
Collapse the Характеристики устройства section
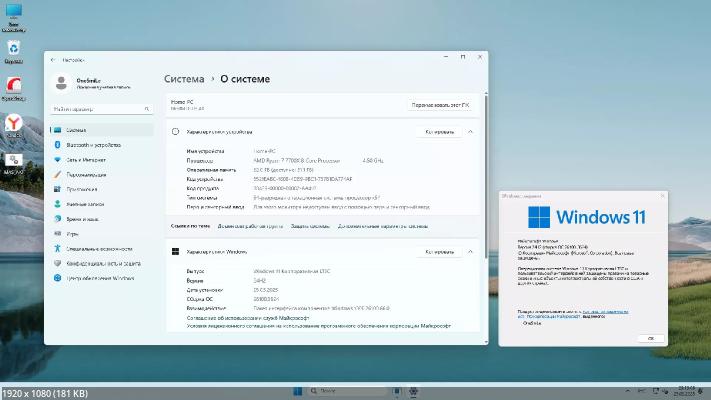point(470,132)
